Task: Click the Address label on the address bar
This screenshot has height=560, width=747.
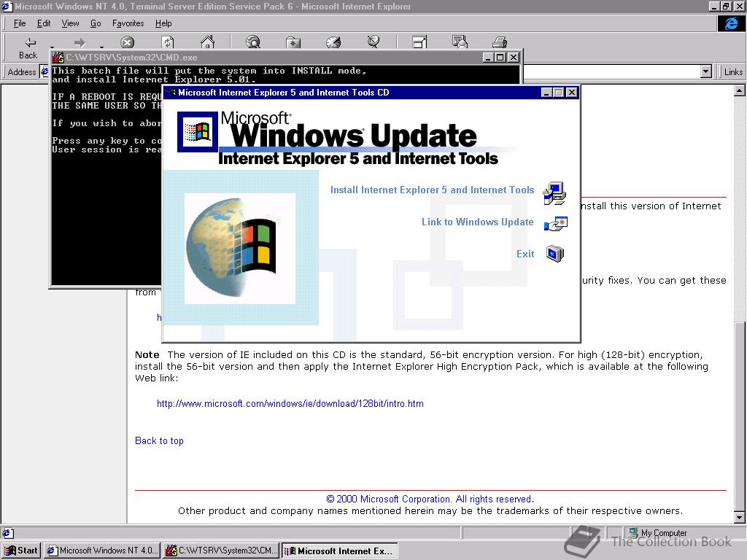Action: (x=21, y=72)
